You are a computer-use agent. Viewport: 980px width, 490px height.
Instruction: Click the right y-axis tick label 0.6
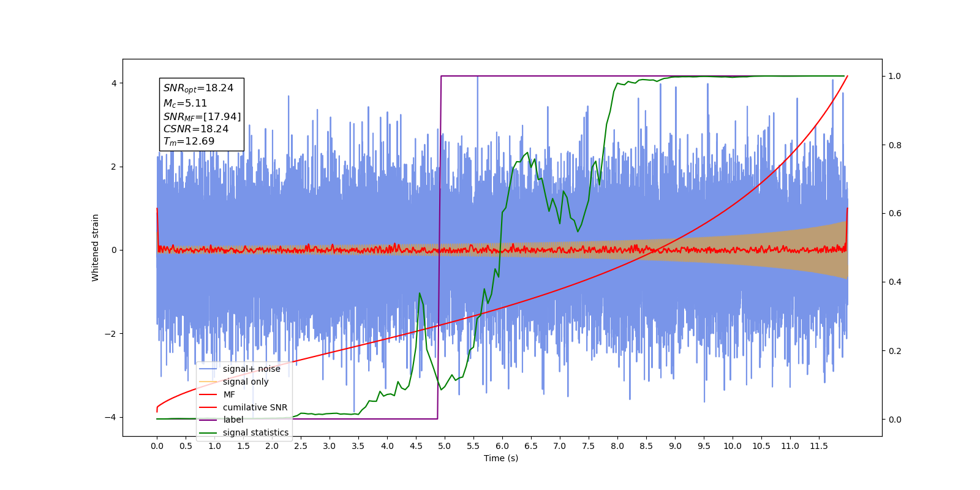pos(895,214)
